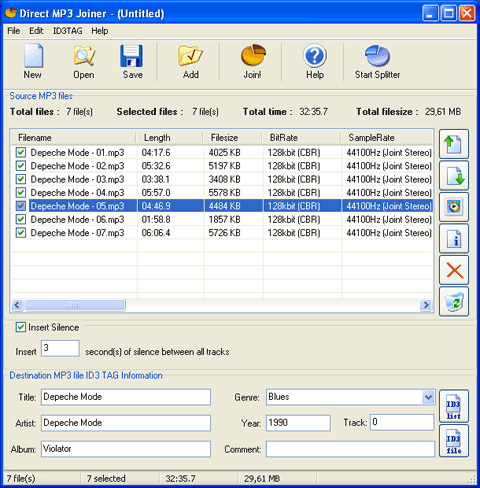
Task: Click the New project toolbar icon
Action: coord(33,56)
